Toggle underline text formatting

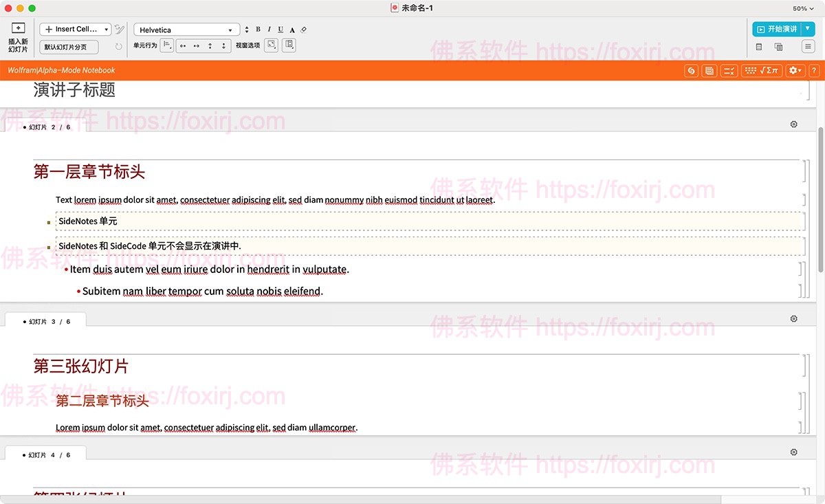[280, 30]
